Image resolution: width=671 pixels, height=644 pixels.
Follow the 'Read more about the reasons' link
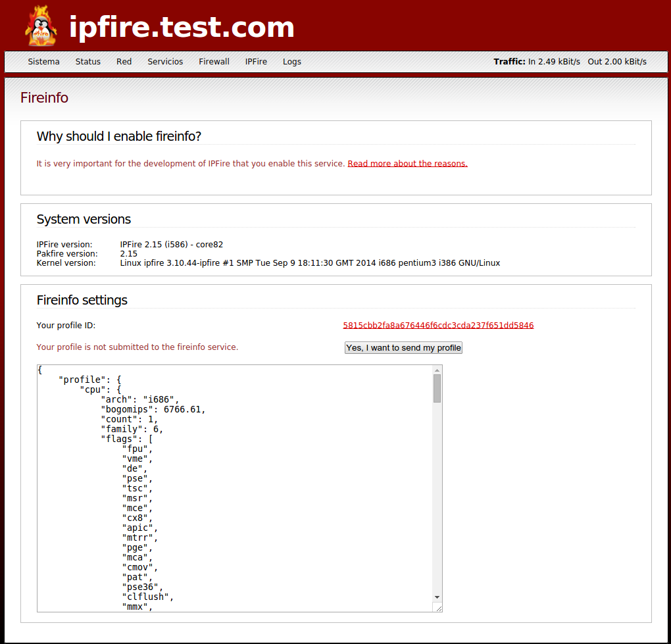(407, 163)
